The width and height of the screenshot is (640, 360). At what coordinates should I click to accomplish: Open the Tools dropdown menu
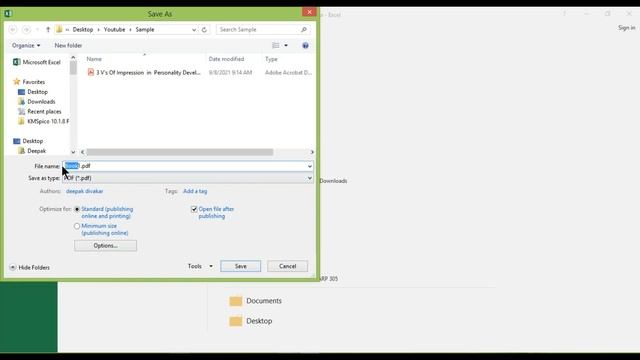(x=200, y=266)
